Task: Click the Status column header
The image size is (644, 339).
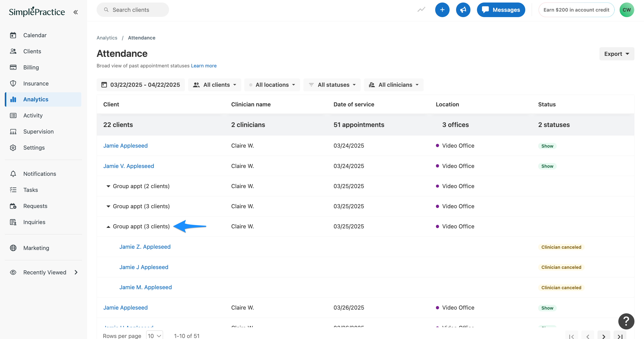Action: (547, 104)
